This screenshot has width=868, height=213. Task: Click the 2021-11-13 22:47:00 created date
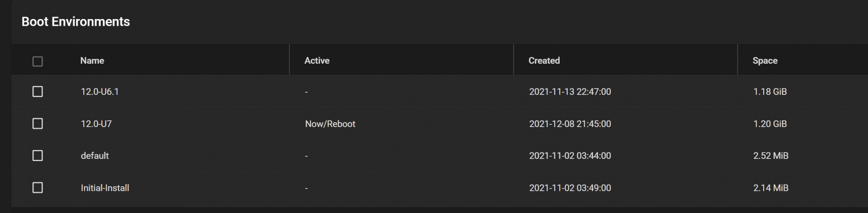570,92
